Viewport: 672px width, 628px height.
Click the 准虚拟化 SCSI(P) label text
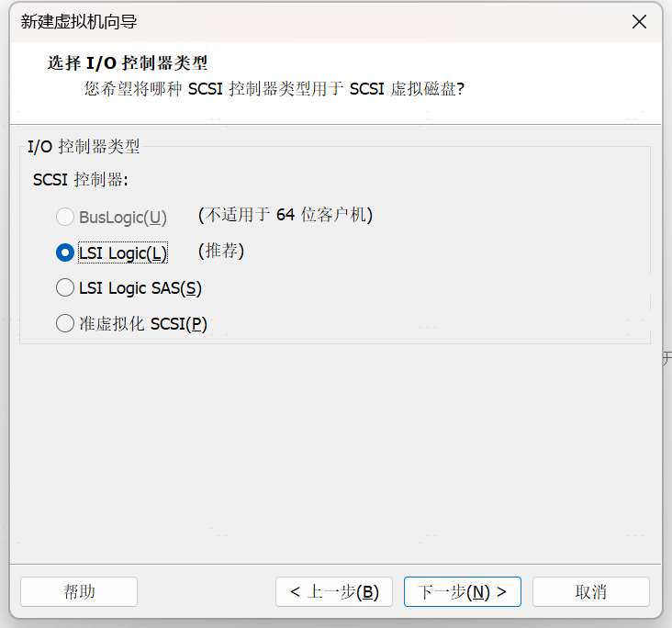[x=143, y=324]
